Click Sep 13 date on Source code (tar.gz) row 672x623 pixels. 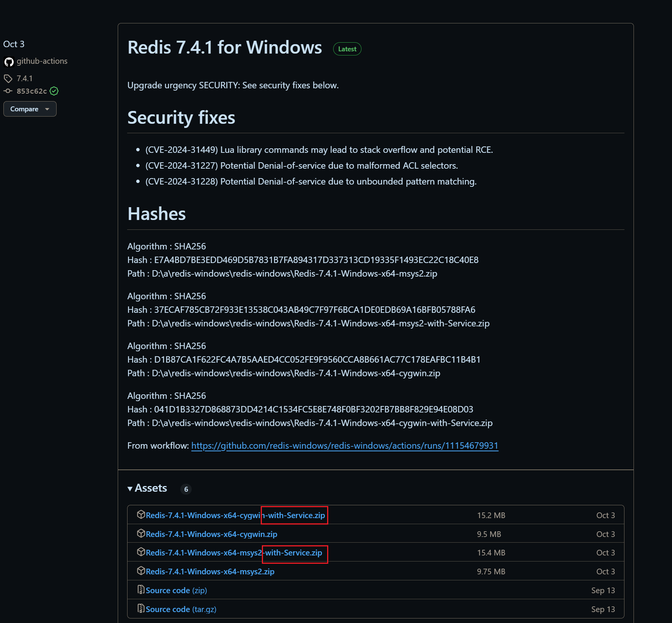coord(603,609)
